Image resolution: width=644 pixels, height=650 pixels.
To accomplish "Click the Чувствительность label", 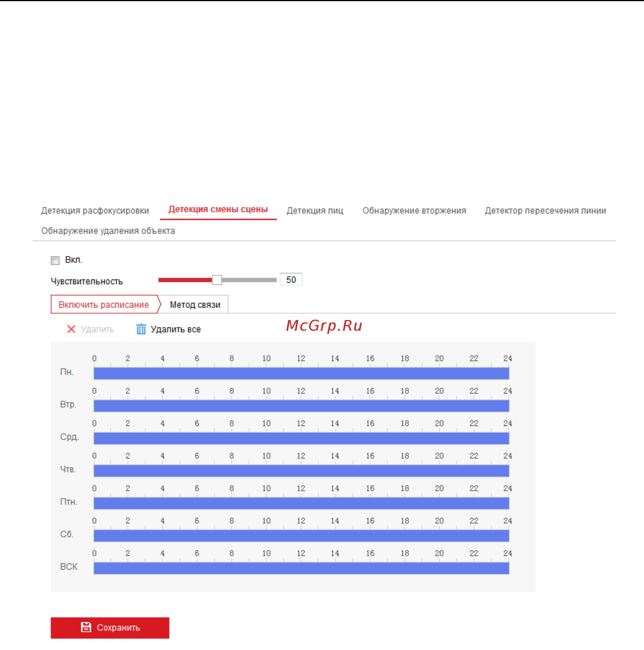I will 87,281.
